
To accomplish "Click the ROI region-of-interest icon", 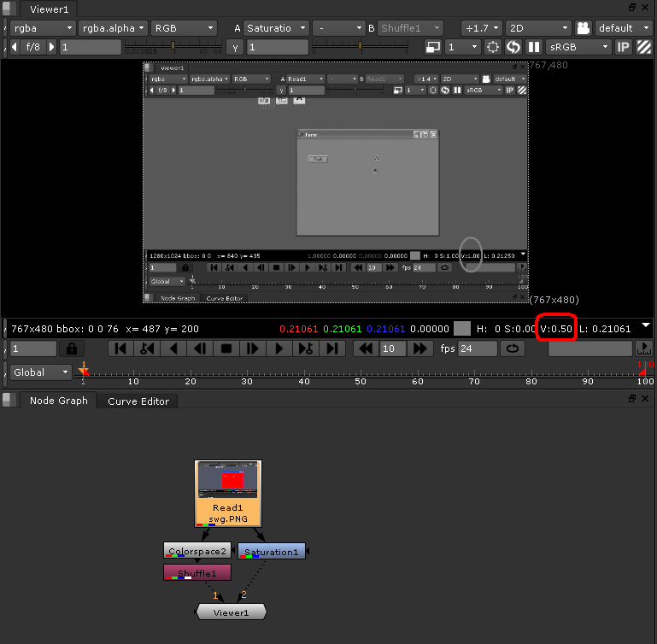I will pos(493,47).
